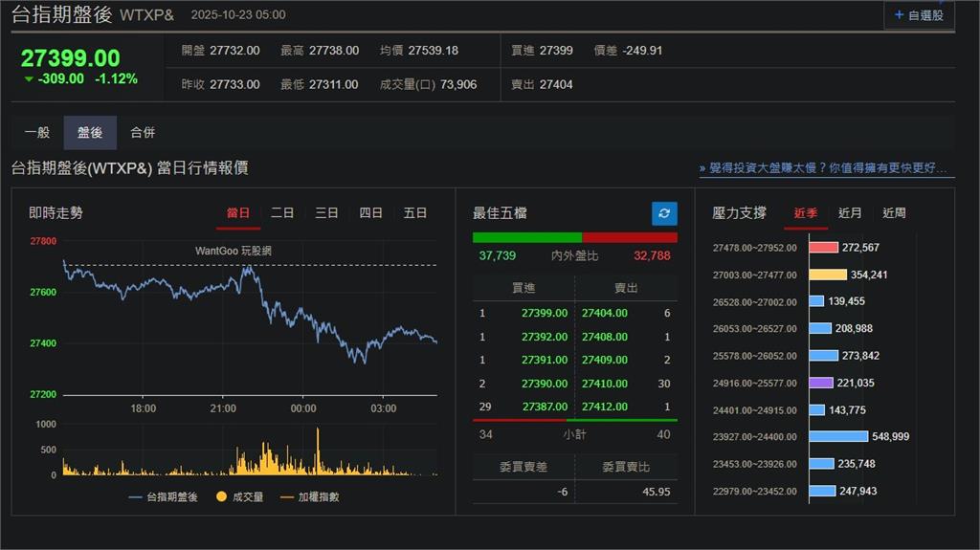The height and width of the screenshot is (550, 980).
Task: Open the 合併 session tab
Action: [x=143, y=133]
